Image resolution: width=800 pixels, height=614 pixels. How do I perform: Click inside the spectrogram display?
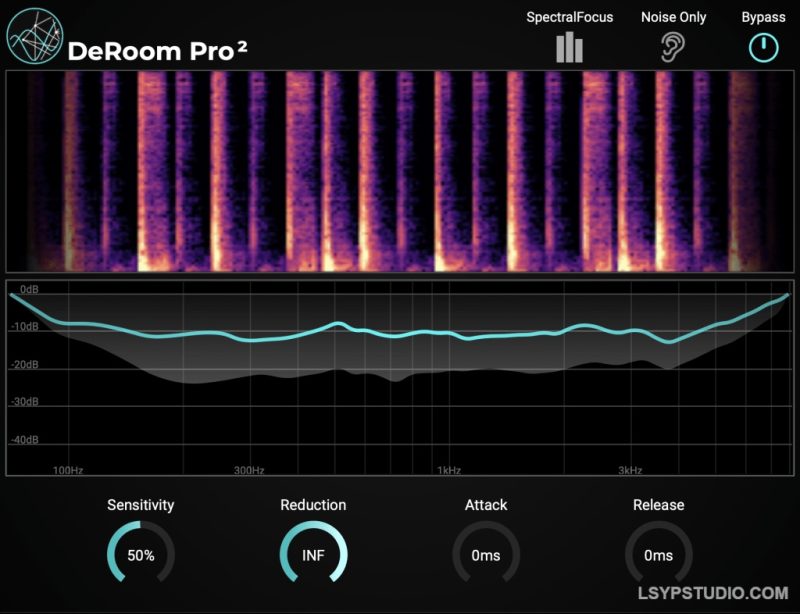[400, 170]
